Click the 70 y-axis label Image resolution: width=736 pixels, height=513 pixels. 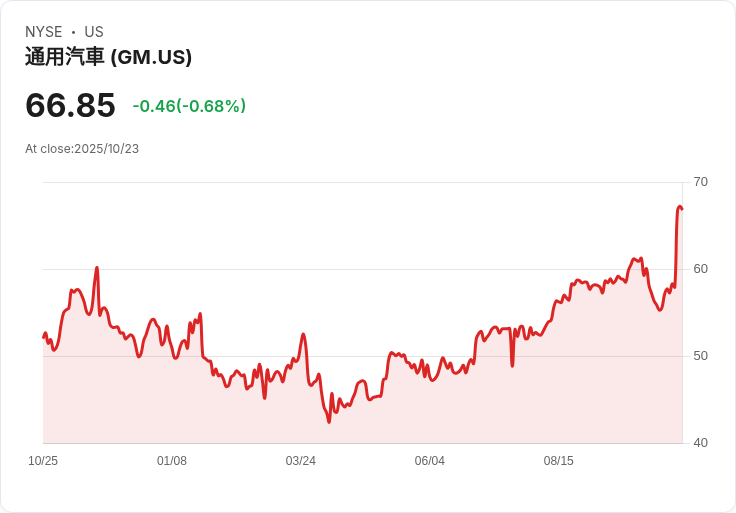(x=700, y=182)
